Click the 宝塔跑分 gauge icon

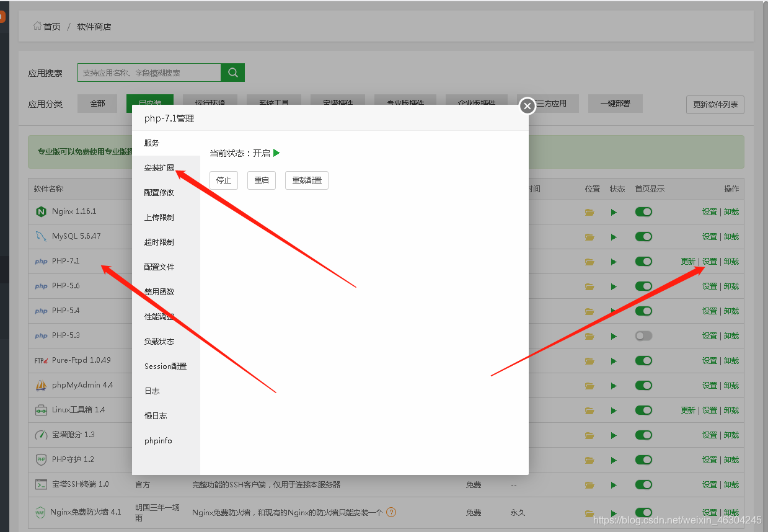pyautogui.click(x=41, y=435)
